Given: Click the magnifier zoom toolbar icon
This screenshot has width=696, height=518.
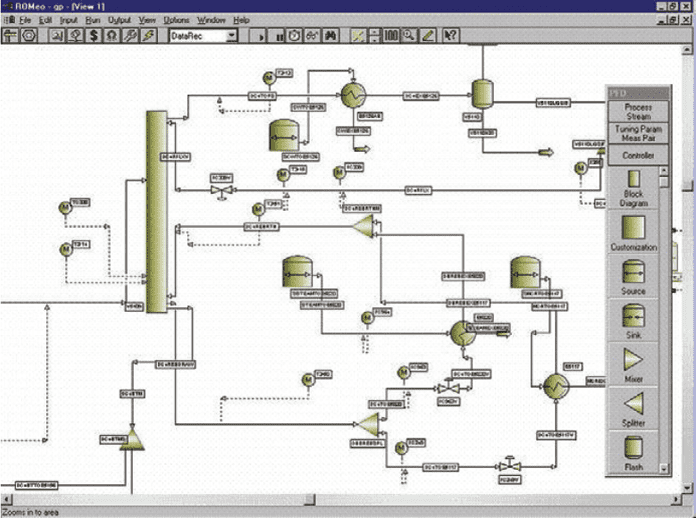Looking at the screenshot, I should pyautogui.click(x=408, y=35).
